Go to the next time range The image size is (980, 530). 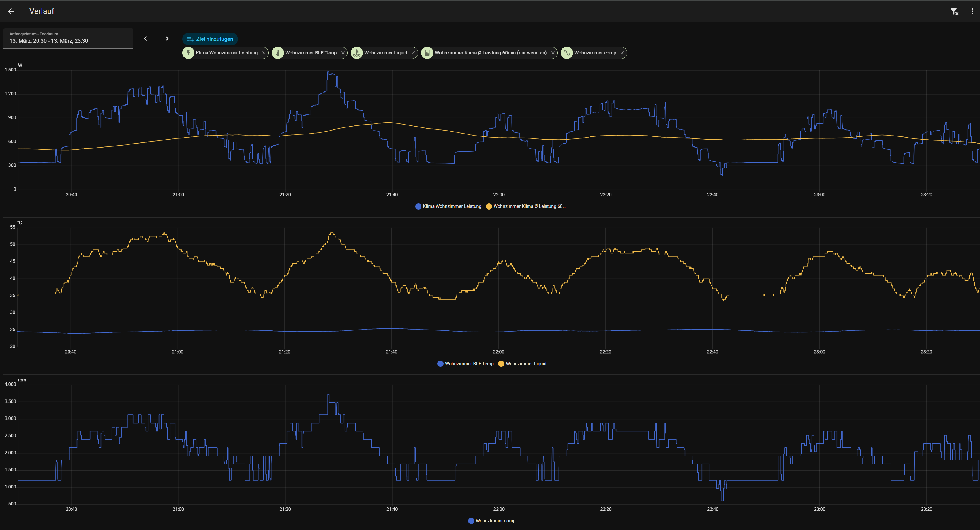[x=167, y=39]
